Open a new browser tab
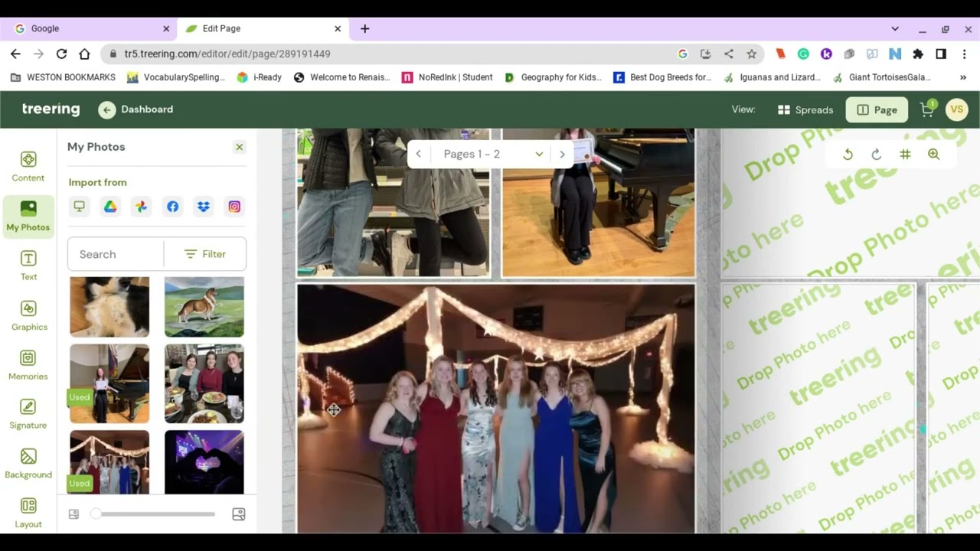980x551 pixels. [364, 28]
